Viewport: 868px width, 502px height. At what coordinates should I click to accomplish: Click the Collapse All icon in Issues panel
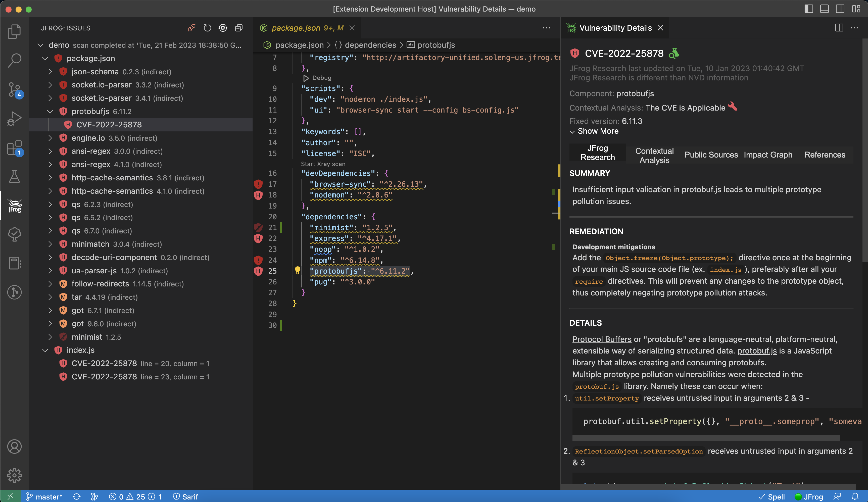(239, 28)
